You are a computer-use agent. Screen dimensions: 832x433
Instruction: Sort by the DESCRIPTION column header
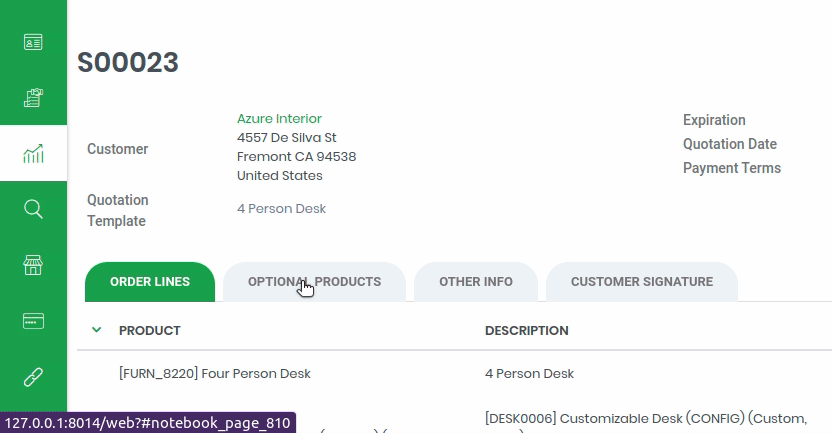coord(526,331)
